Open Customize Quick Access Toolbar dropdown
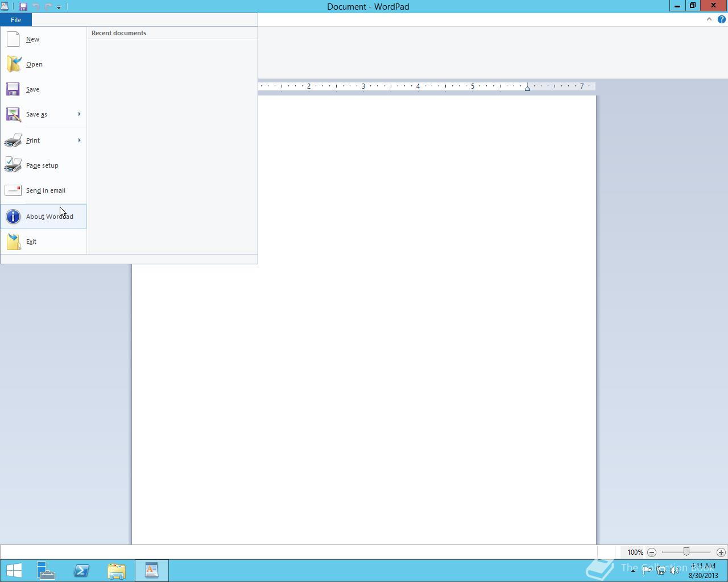The image size is (728, 582). pyautogui.click(x=59, y=7)
